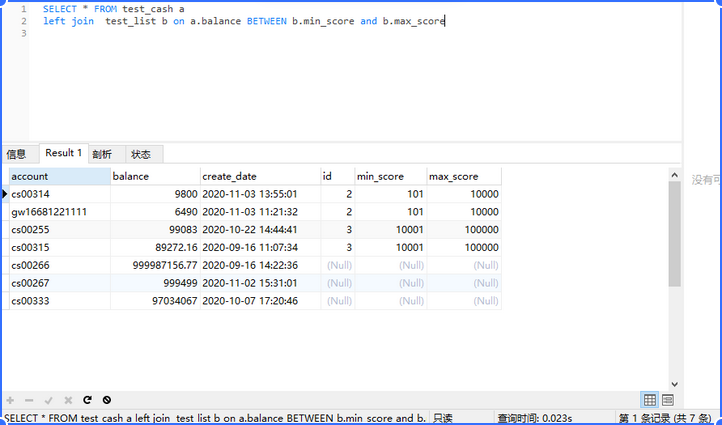Click the discard changes X icon
This screenshot has width=722, height=425.
click(68, 399)
